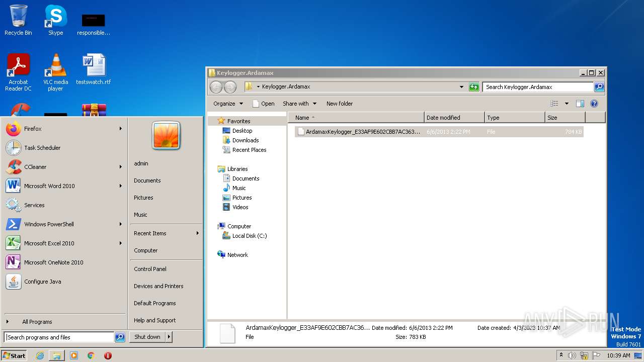Viewport: 644px width, 362px height.
Task: Select the ArdamaxKeylogger file row
Action: click(x=439, y=132)
